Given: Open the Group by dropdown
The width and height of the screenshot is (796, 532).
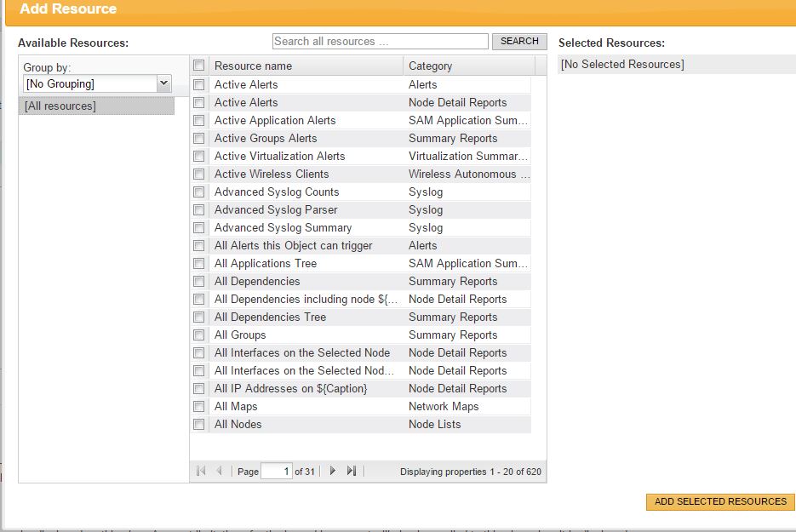Looking at the screenshot, I should [x=163, y=83].
